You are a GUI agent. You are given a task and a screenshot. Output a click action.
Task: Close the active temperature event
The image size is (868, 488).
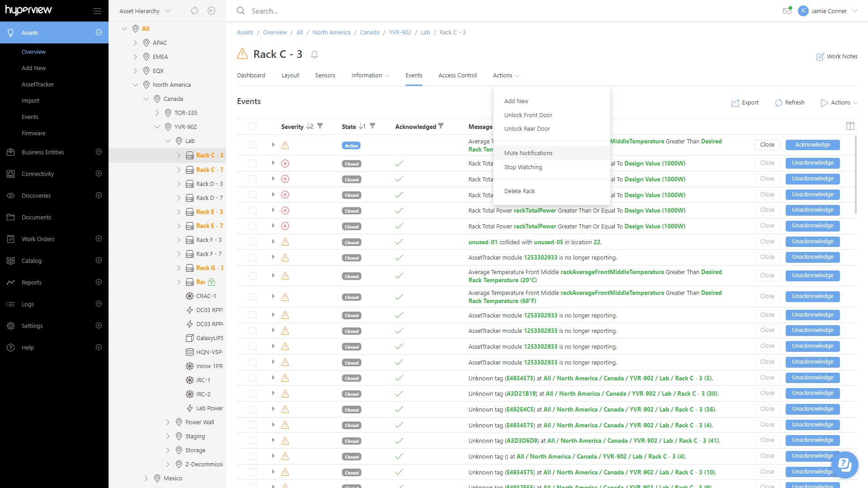[767, 145]
